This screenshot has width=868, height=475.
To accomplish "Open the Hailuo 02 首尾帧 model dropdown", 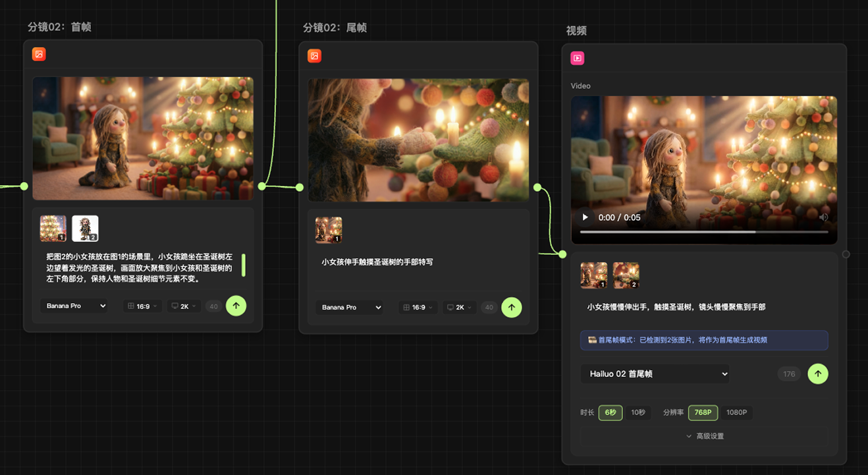I will click(655, 374).
